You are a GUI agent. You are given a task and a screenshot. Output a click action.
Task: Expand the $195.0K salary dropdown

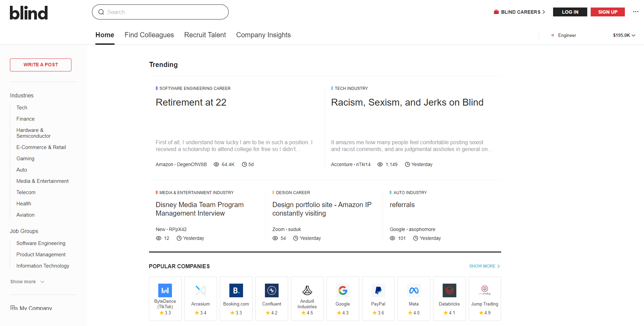[x=624, y=35]
